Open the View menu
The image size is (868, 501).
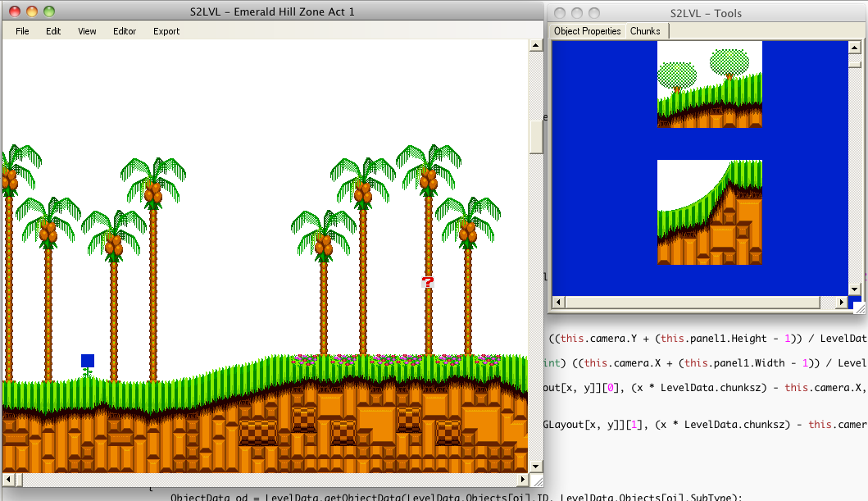(x=87, y=31)
